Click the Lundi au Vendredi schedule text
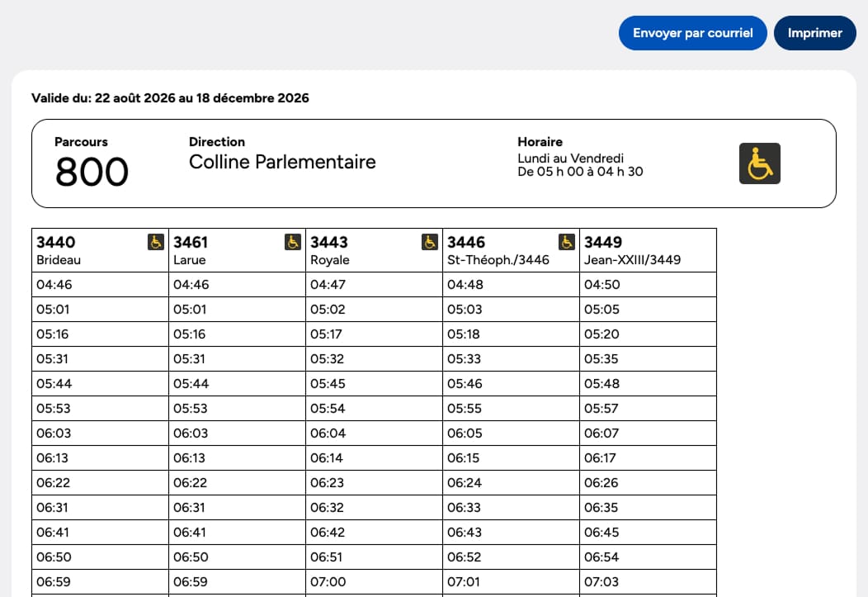The height and width of the screenshot is (597, 868). click(x=571, y=159)
